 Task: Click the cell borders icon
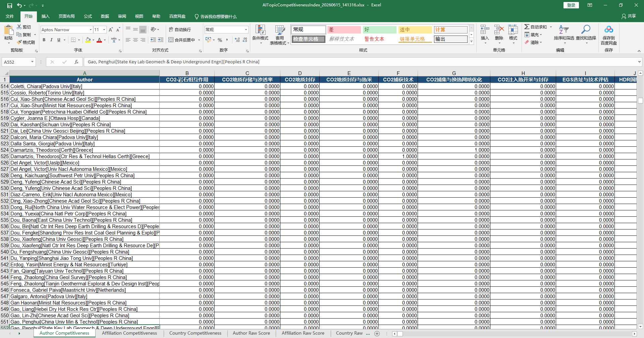tap(73, 40)
